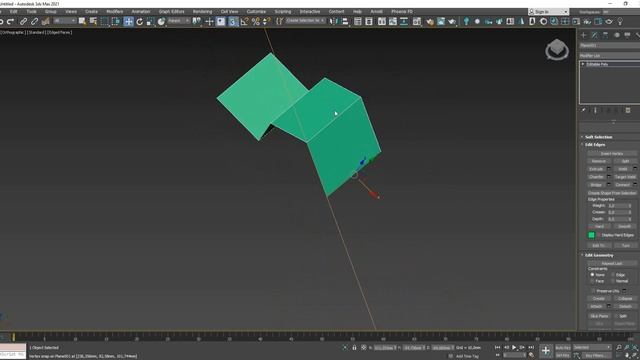The width and height of the screenshot is (640, 360).
Task: Click the Unlink Selection icon
Action: point(34,21)
